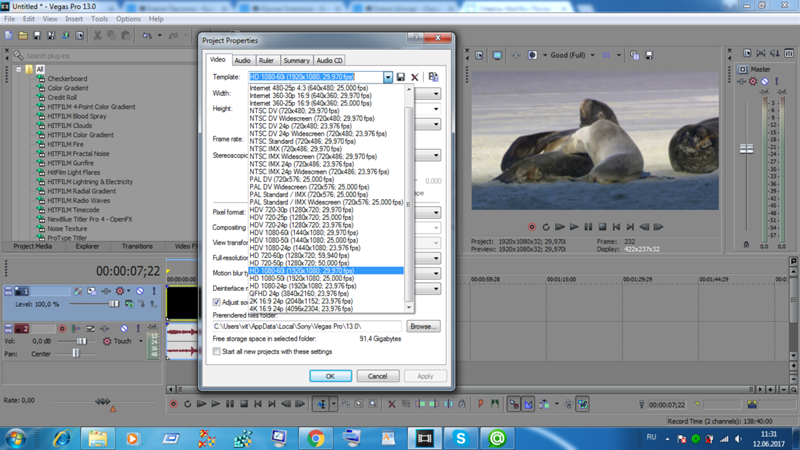The width and height of the screenshot is (800, 450).
Task: Click the Open project folder icon
Action: [x=23, y=35]
